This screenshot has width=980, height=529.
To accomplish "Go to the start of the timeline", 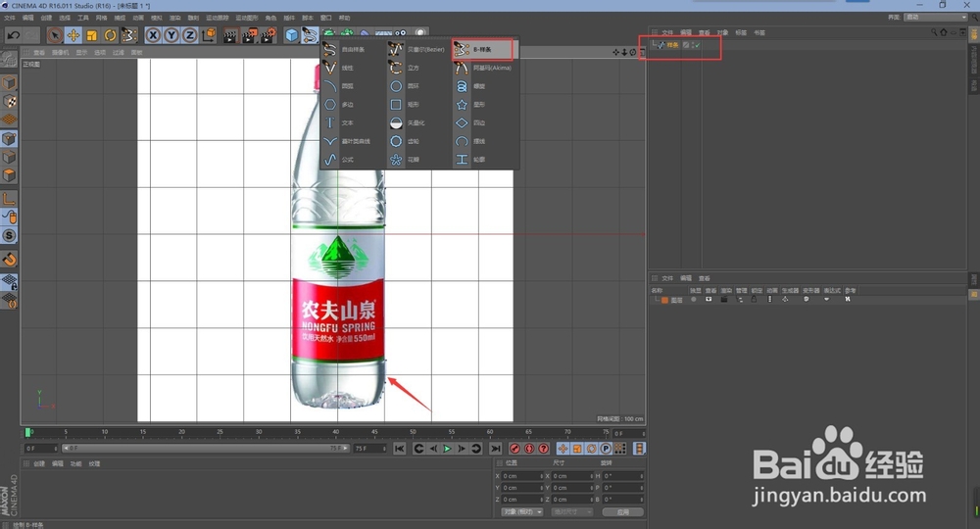I will [x=400, y=449].
